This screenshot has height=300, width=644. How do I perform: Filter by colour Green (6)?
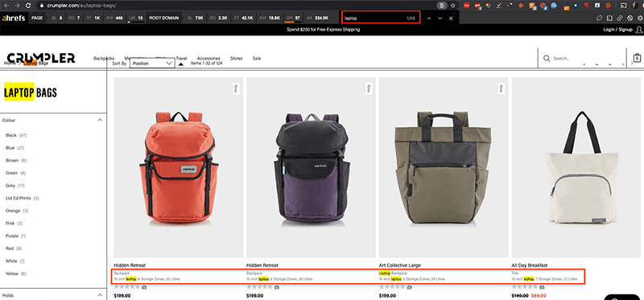[x=15, y=173]
